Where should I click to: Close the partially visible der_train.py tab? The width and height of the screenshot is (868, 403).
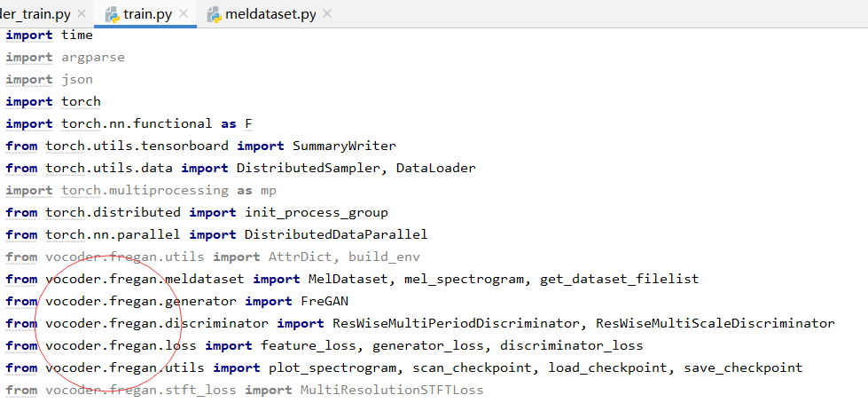click(x=81, y=14)
